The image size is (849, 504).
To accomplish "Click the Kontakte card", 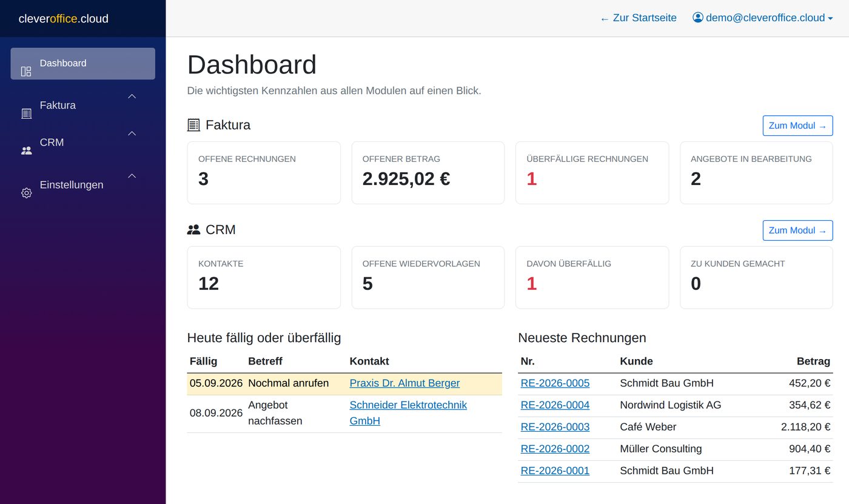I will [264, 278].
